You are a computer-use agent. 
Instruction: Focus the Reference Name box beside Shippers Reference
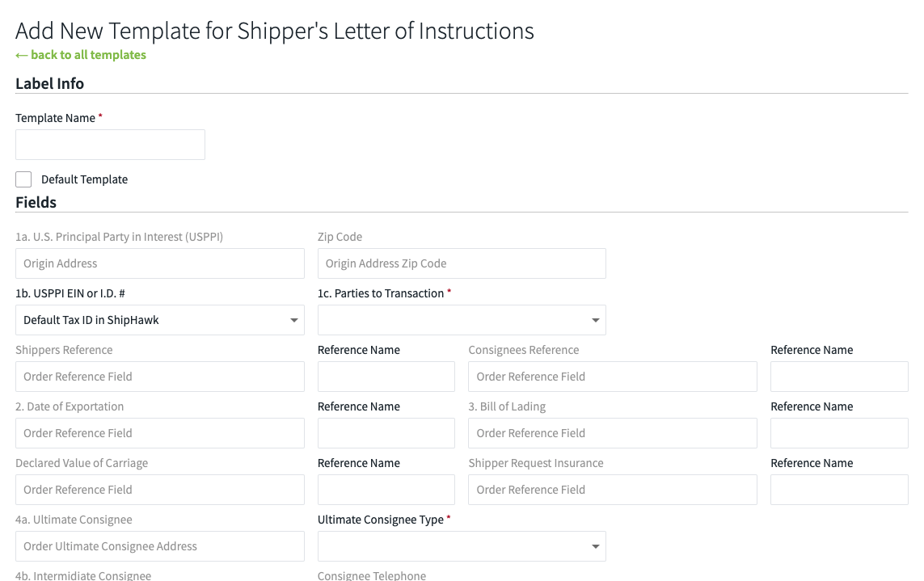coord(386,377)
